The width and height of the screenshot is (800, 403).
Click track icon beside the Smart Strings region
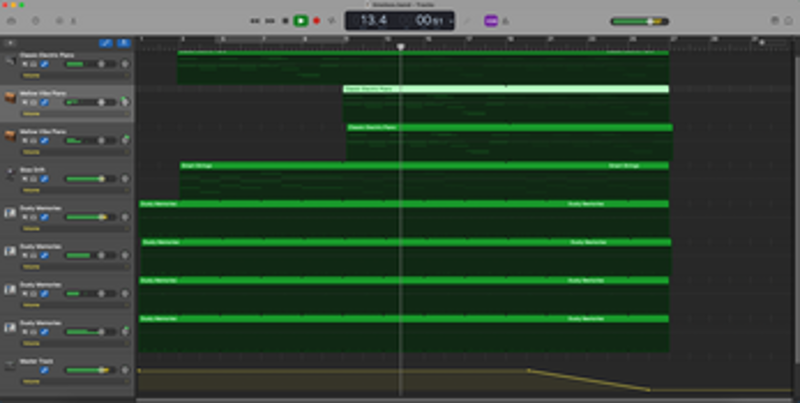coord(10,174)
